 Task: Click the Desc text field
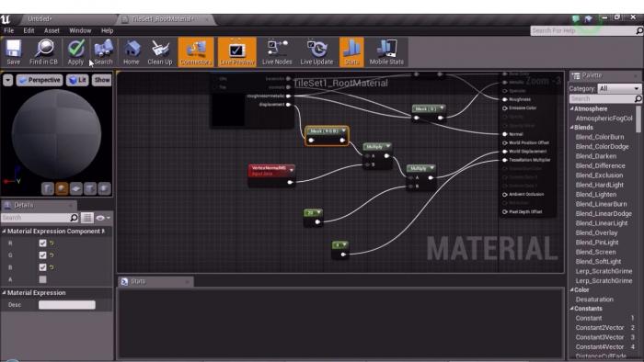67,305
